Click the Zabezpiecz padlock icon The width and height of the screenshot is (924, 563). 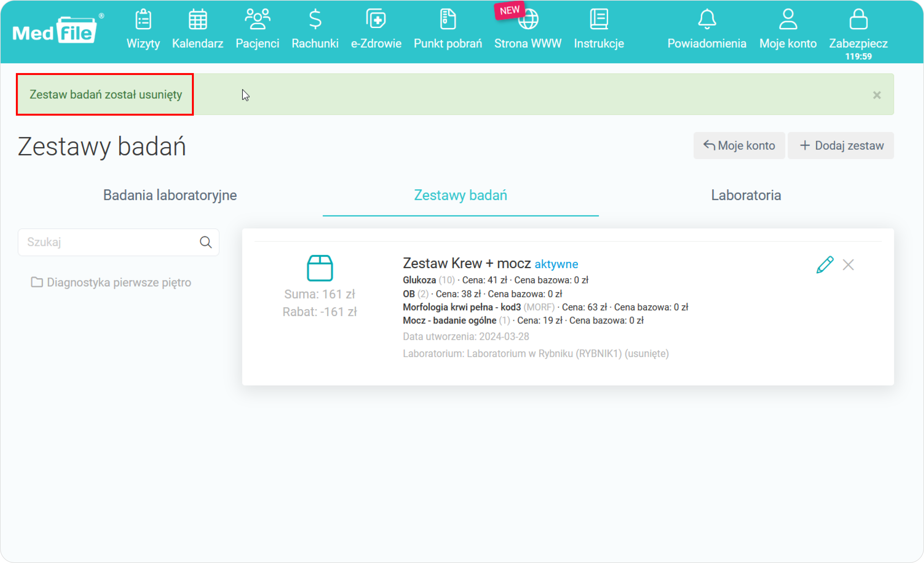tap(858, 19)
